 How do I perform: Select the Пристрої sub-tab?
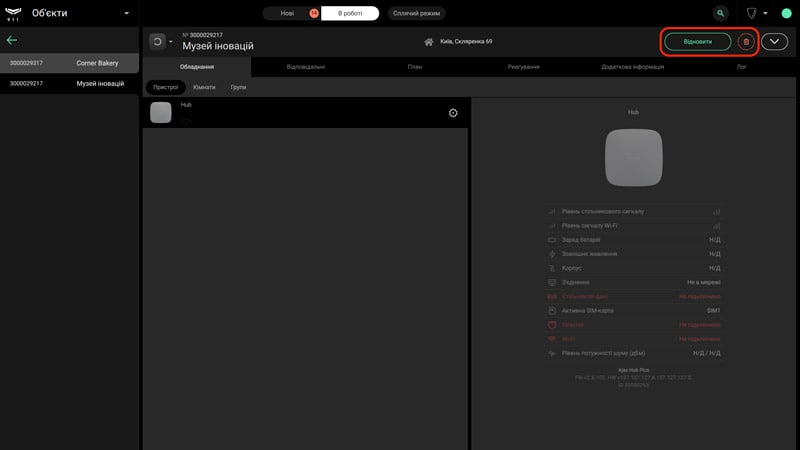(166, 87)
